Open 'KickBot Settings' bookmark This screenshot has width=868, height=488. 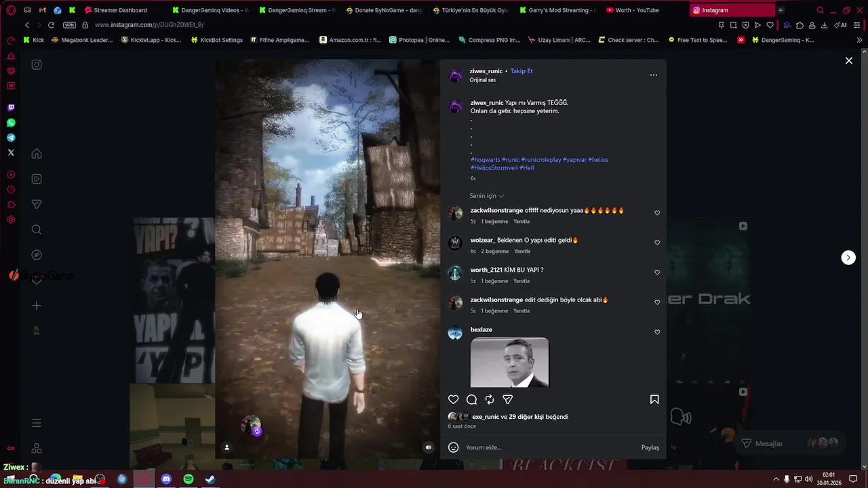click(x=216, y=40)
